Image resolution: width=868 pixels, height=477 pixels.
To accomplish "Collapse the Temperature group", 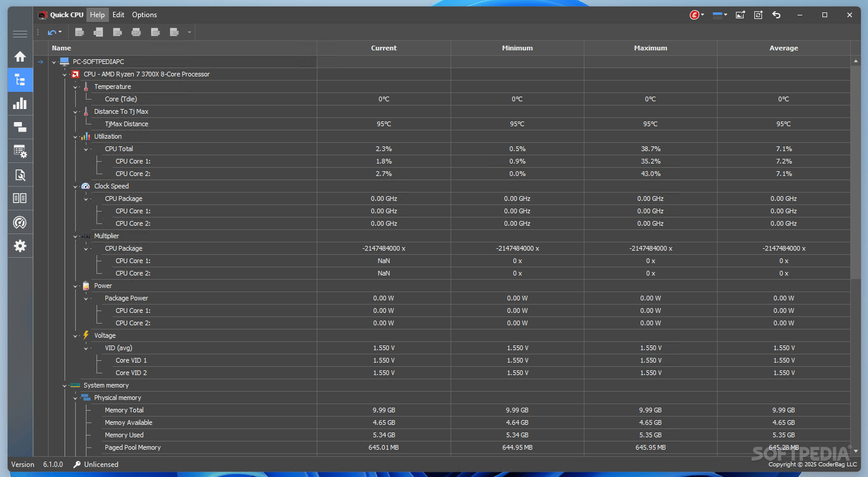I will point(75,87).
